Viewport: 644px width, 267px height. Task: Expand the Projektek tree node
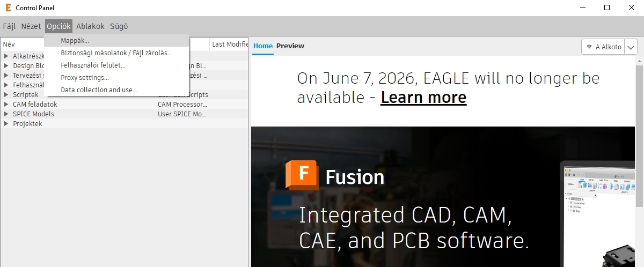pyautogui.click(x=6, y=124)
